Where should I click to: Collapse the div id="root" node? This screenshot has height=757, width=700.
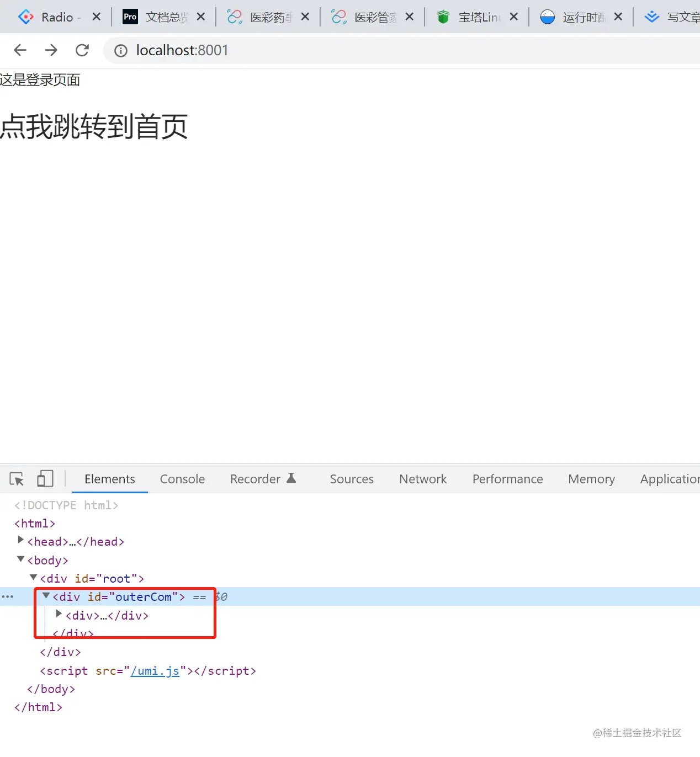(33, 577)
